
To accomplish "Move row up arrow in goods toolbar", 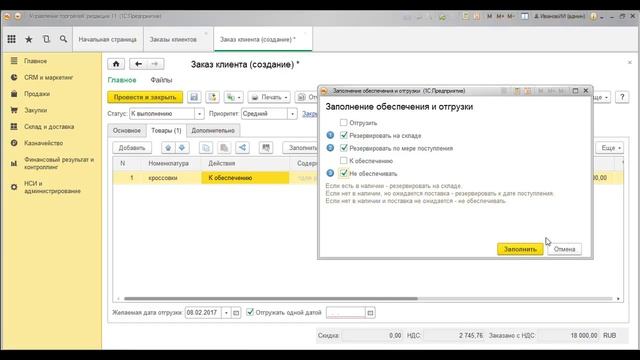I will click(x=168, y=148).
